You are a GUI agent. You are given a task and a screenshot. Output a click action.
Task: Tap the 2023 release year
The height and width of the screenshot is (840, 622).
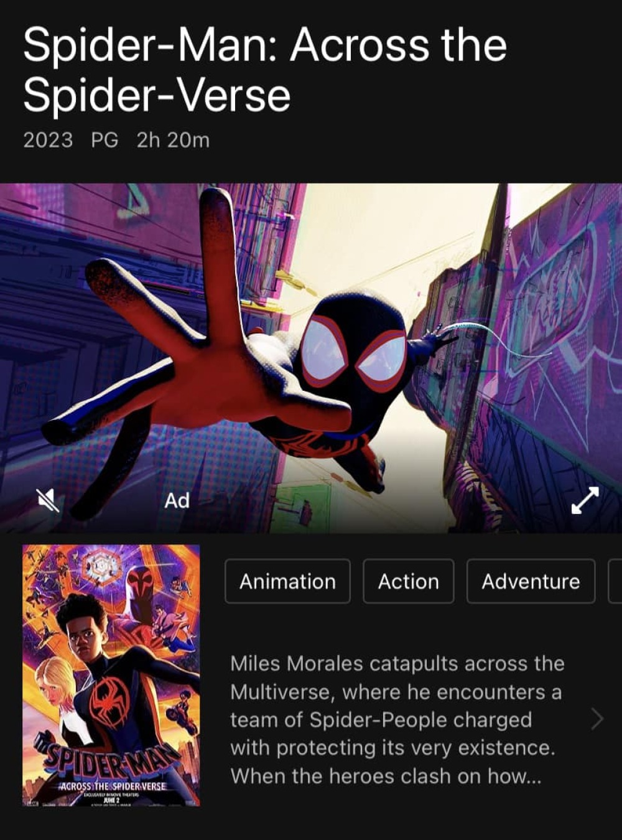(48, 139)
